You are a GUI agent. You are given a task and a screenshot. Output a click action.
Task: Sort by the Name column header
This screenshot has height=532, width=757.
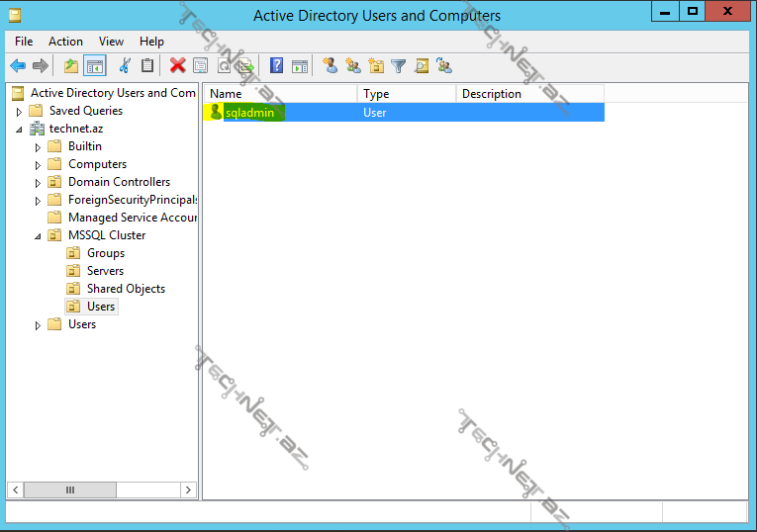[x=279, y=94]
